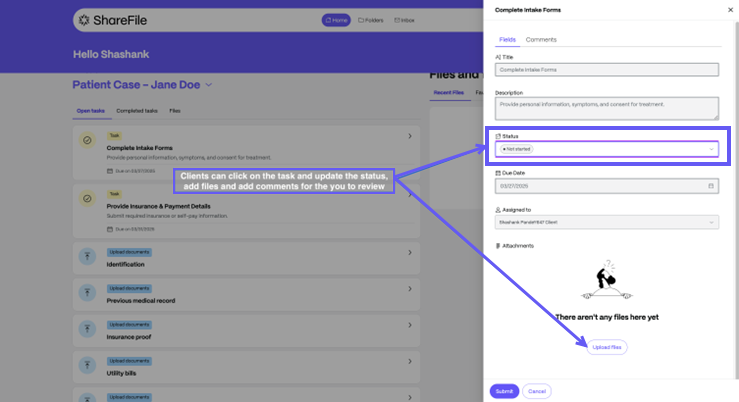Switch to the Open tasks tab
This screenshot has height=402, width=739.
click(x=90, y=111)
